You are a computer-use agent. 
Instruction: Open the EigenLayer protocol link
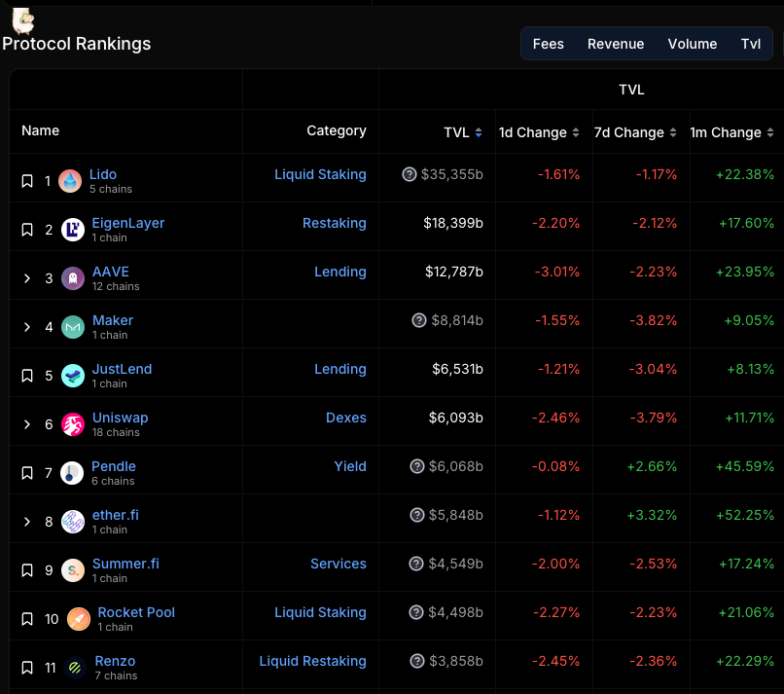click(128, 223)
